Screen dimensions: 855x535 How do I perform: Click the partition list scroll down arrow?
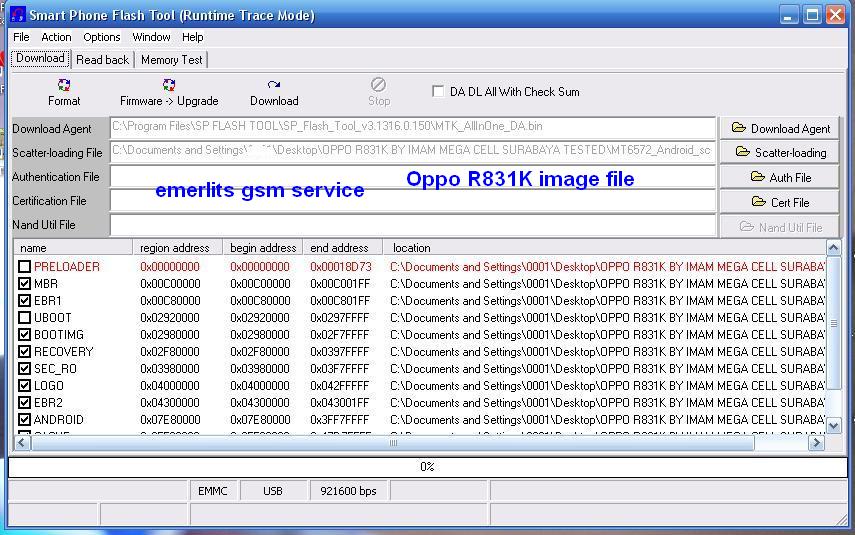[833, 425]
